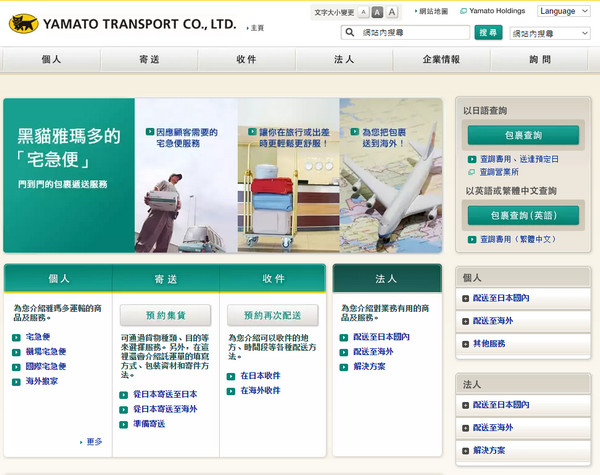Select the green 個人 panel tab
The image size is (600, 475).
pyautogui.click(x=59, y=279)
